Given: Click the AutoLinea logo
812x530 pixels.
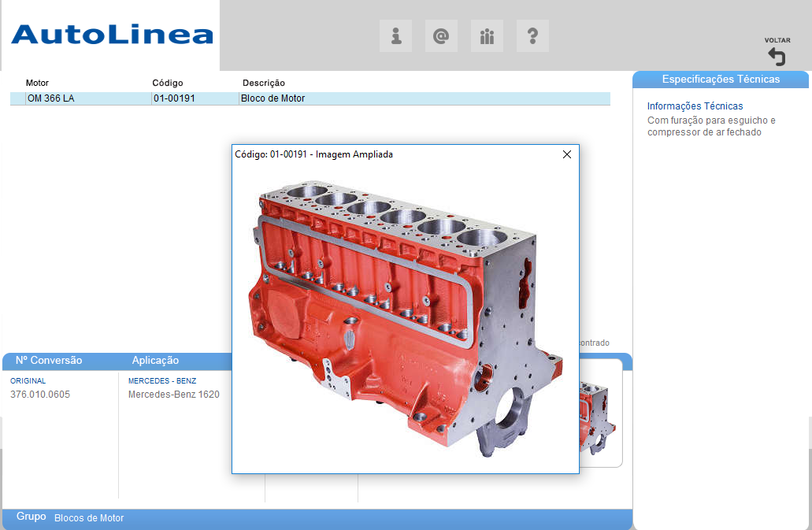Looking at the screenshot, I should click(x=112, y=35).
